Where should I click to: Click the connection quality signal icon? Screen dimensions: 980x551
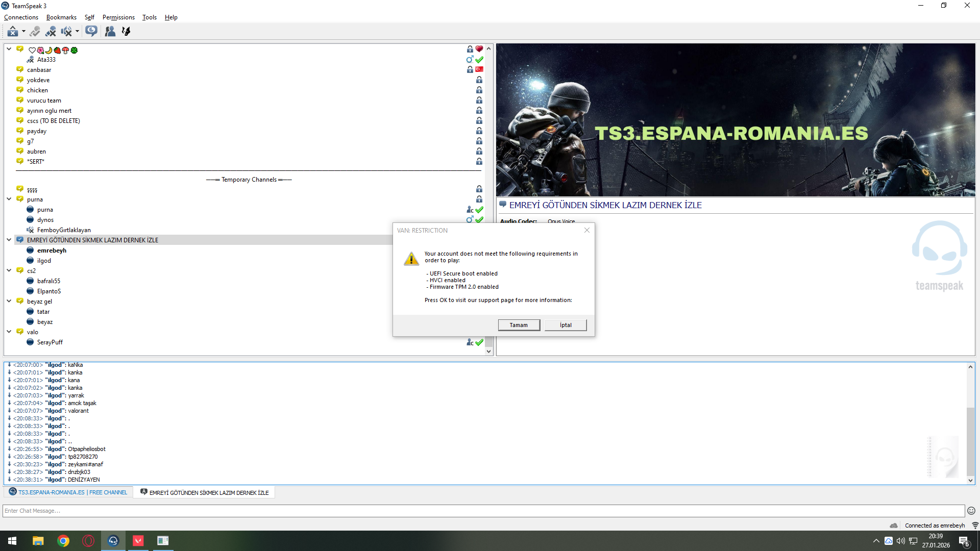pos(975,525)
